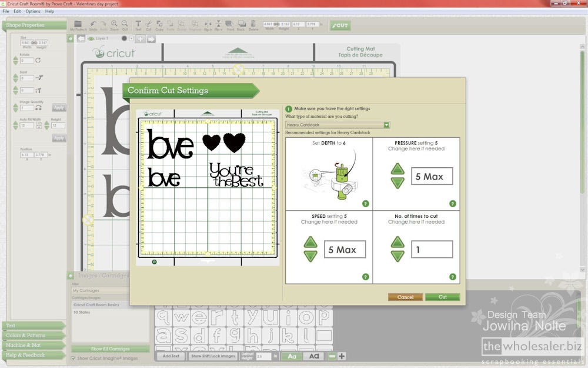Image resolution: width=588 pixels, height=368 pixels.
Task: Decrease number of times to cut
Action: point(397,256)
